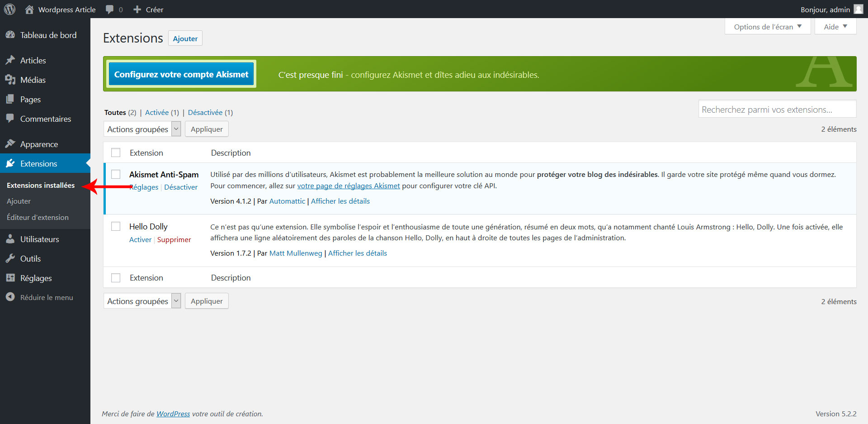The width and height of the screenshot is (868, 424).
Task: Open the Commentaires menu item
Action: (x=45, y=119)
